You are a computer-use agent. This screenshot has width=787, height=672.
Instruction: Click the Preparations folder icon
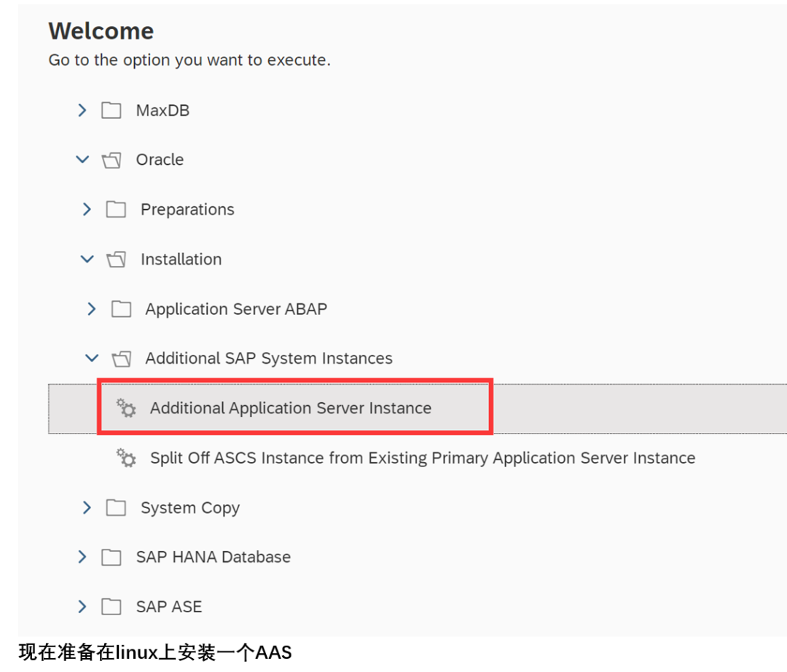click(116, 209)
